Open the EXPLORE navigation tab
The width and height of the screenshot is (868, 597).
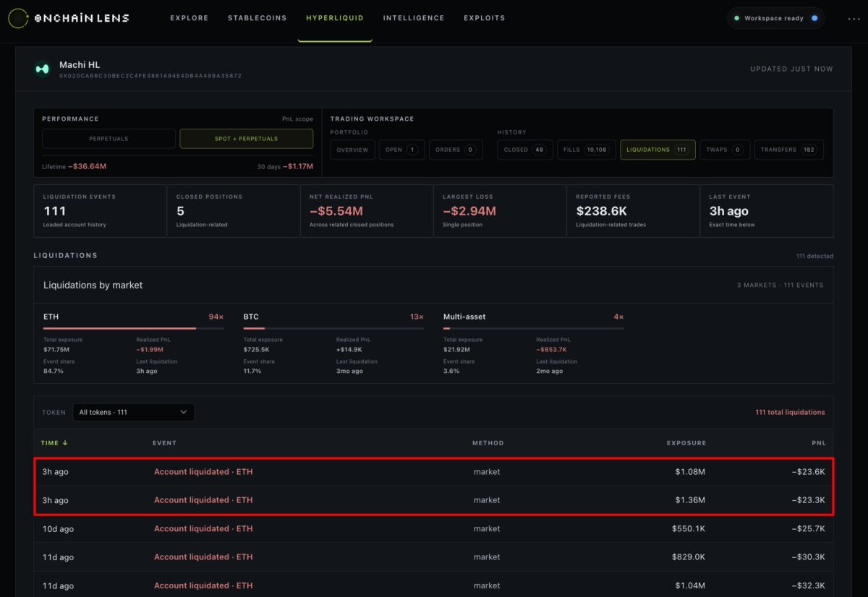189,18
